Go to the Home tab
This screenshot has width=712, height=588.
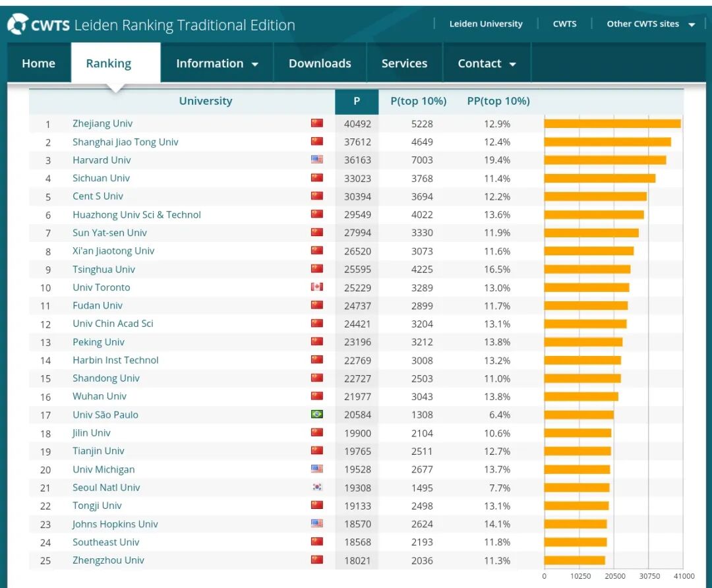pos(39,63)
